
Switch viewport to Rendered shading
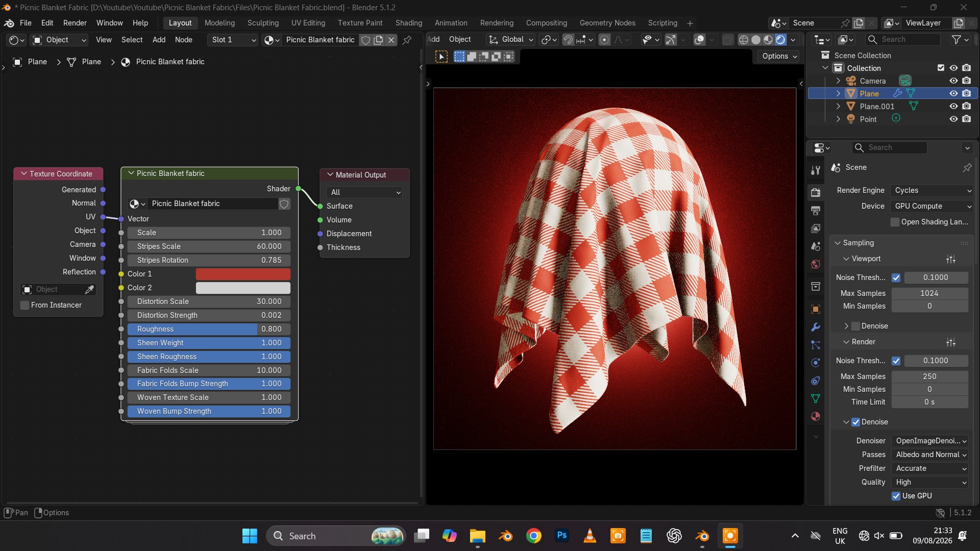pos(780,40)
